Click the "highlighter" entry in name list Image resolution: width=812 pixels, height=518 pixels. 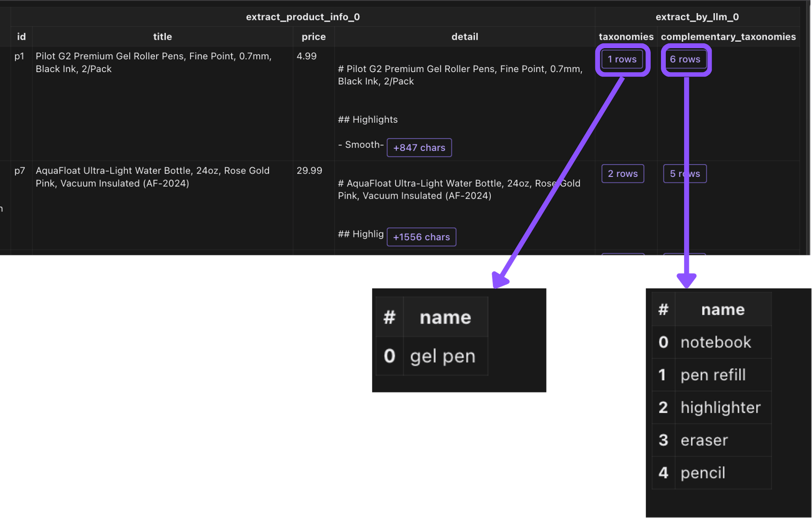tap(720, 408)
